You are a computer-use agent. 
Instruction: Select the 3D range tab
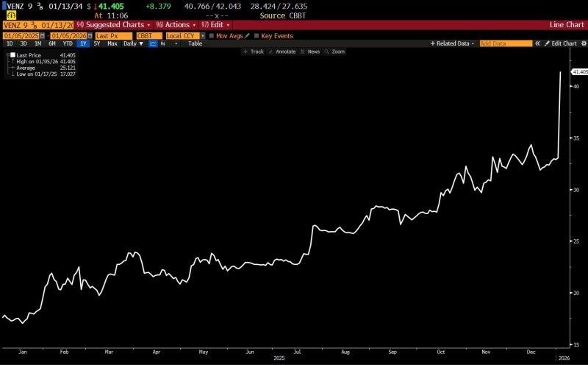(24, 43)
